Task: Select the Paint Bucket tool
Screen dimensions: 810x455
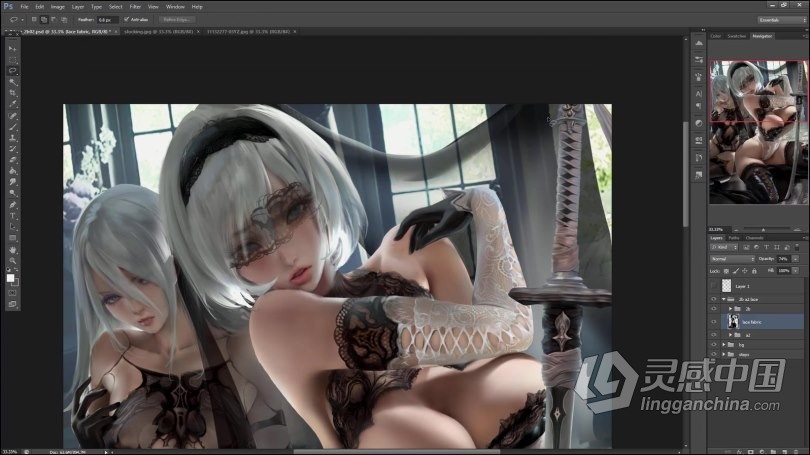Action: pos(12,171)
